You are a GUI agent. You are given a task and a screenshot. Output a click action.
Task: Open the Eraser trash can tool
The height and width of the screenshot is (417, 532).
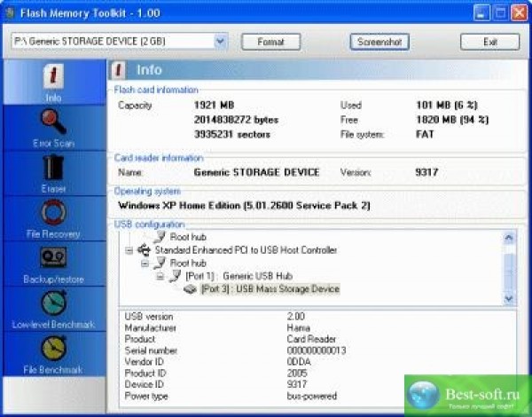point(52,170)
